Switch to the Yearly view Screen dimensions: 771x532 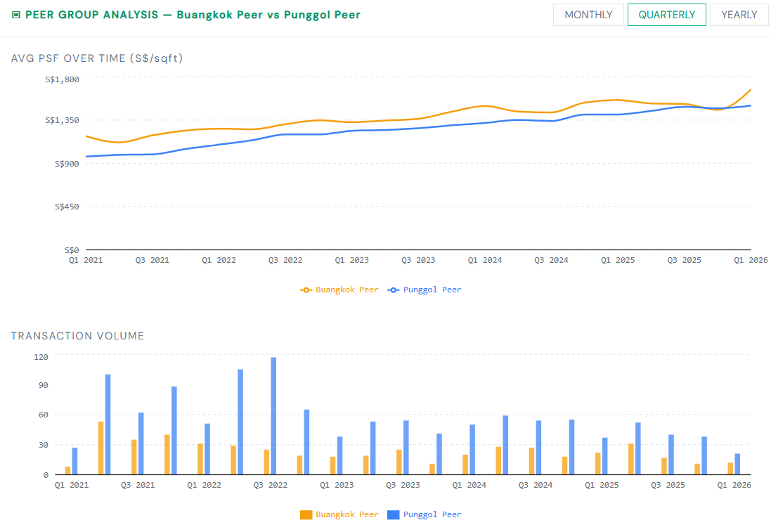(739, 15)
